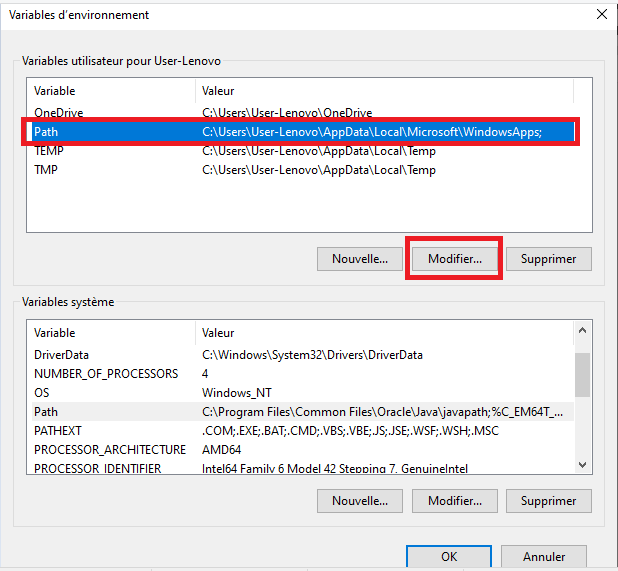The image size is (618, 571).
Task: Click the system variables scroll down arrow
Action: (583, 465)
